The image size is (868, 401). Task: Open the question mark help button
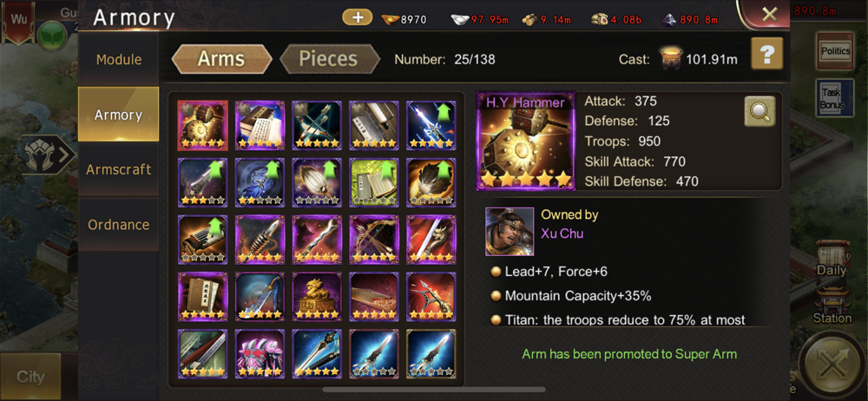[x=766, y=54]
